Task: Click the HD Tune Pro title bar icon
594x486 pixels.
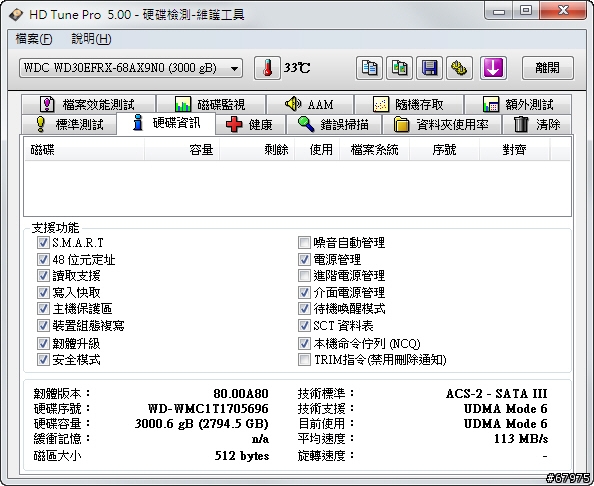Action: (16, 15)
